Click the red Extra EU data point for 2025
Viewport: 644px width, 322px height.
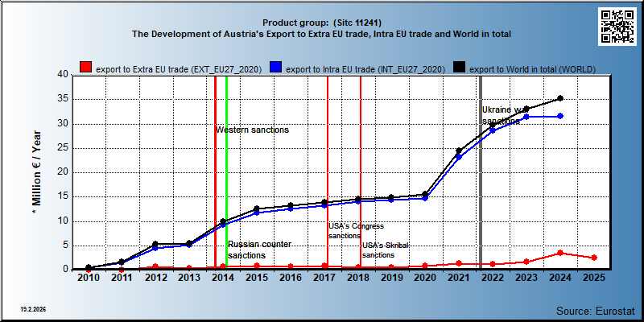593,258
